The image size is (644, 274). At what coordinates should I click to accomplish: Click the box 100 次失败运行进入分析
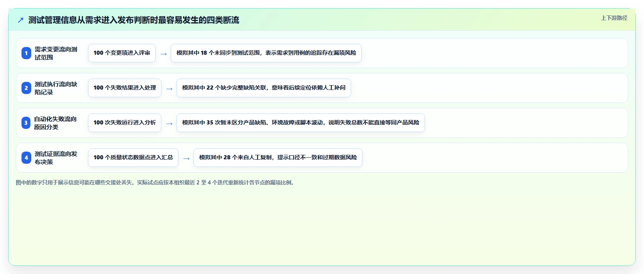click(x=125, y=123)
